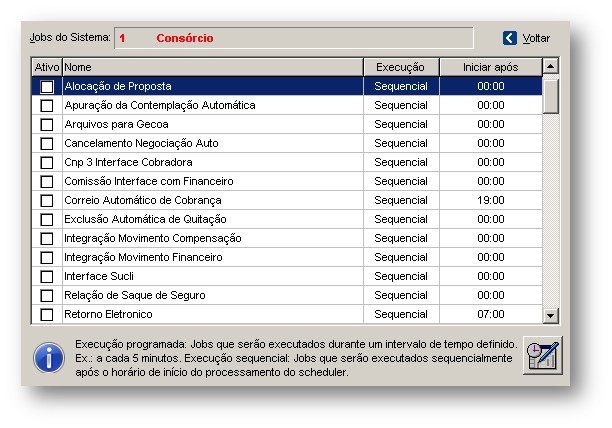Toggle Relação de Saque de Seguro checkbox
The width and height of the screenshot is (612, 428).
coord(47,295)
